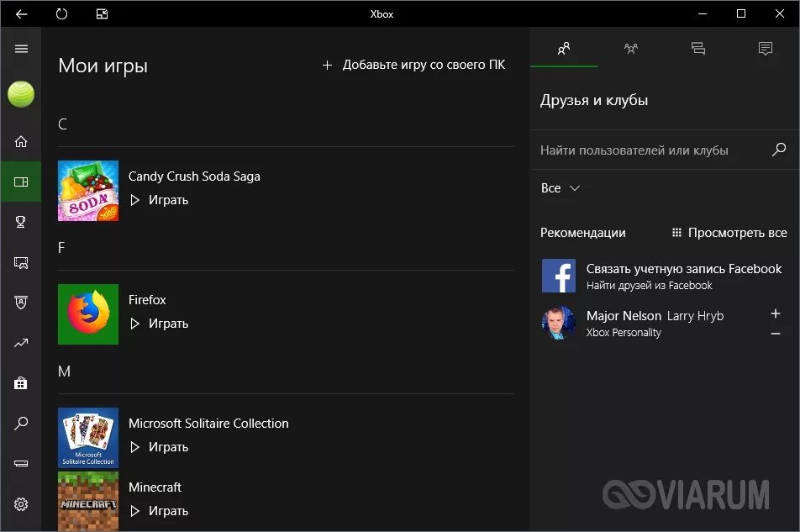The image size is (800, 532).
Task: Open Clubs shield icon in sidebar
Action: (x=21, y=303)
